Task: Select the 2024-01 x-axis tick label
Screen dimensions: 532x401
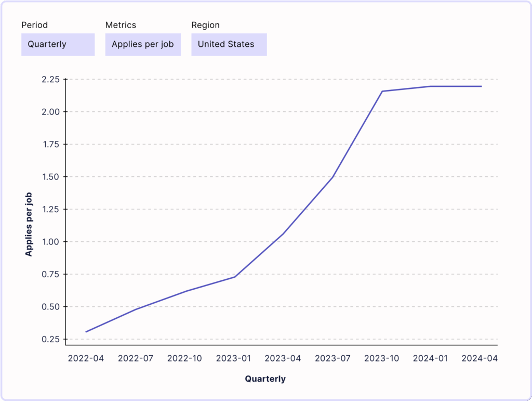Action: click(x=431, y=358)
